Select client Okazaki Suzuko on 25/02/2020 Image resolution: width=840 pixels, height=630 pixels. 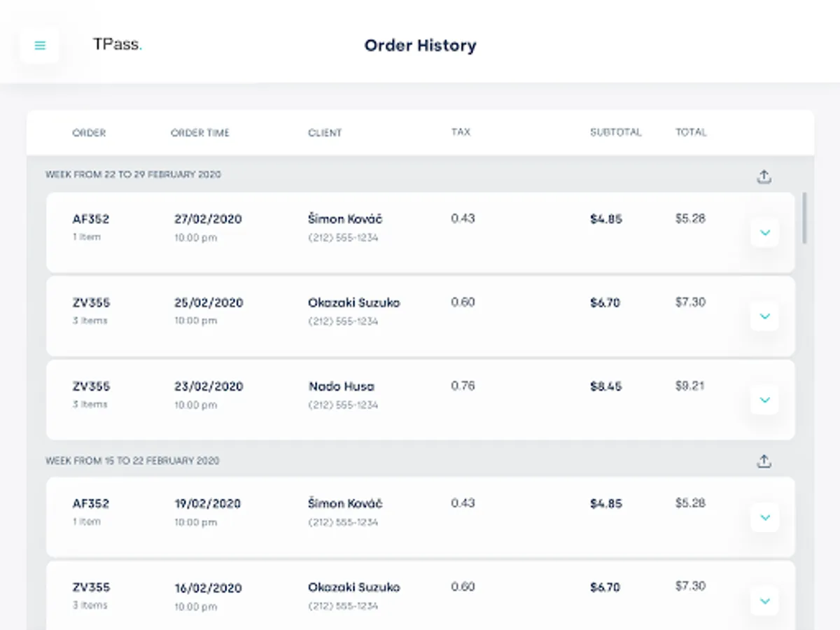353,303
